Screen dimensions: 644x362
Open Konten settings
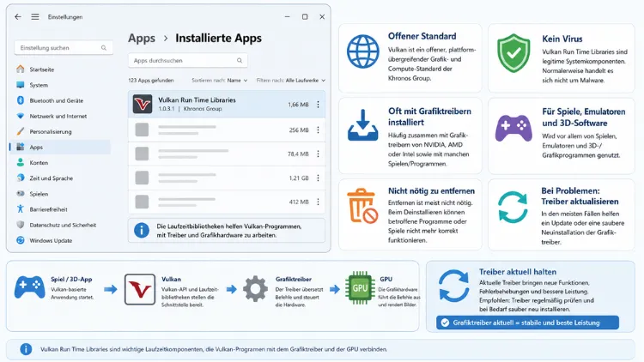pyautogui.click(x=62, y=162)
